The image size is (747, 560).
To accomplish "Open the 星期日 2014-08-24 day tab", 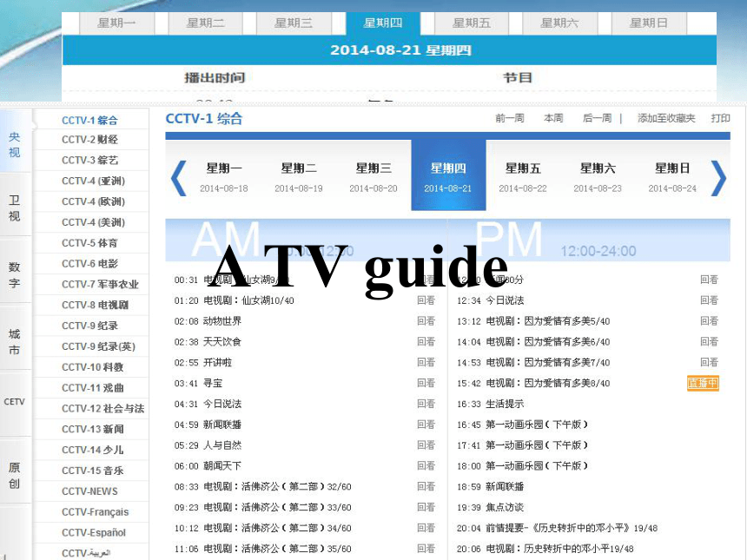I will click(x=672, y=177).
